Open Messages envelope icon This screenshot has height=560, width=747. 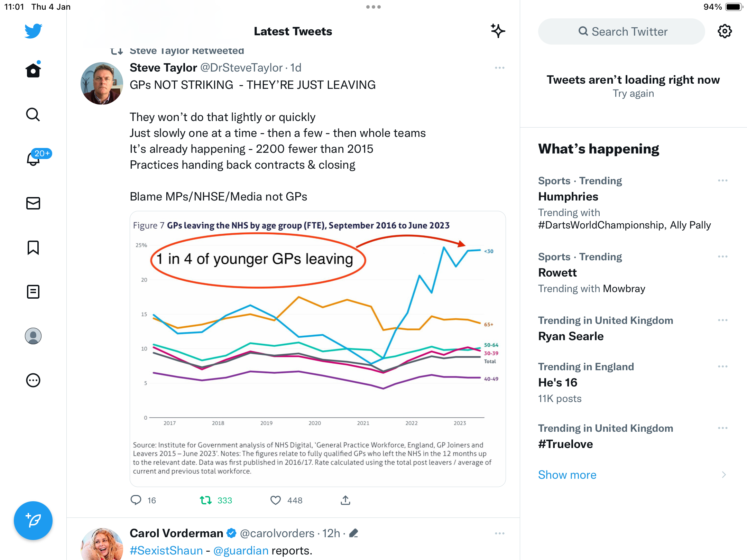[33, 203]
